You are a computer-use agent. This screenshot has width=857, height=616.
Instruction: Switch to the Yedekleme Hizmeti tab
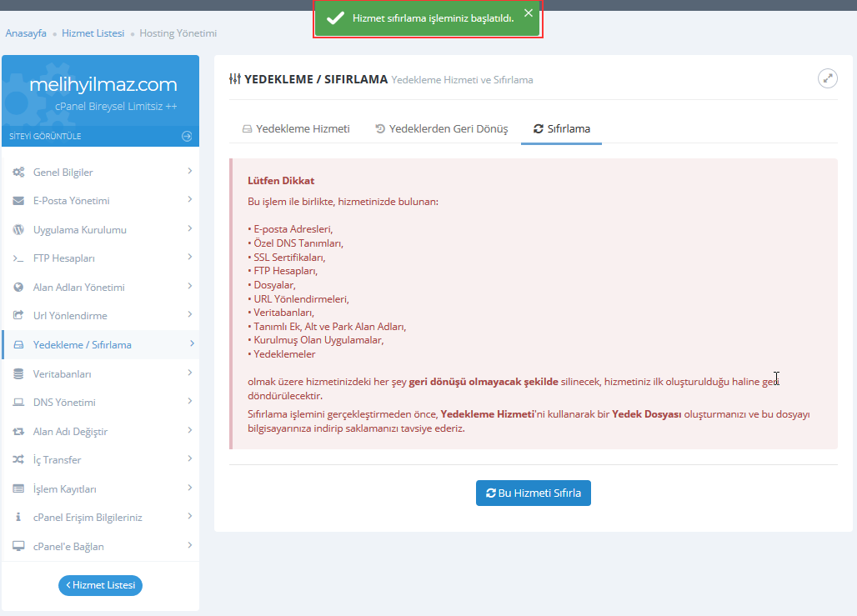tap(295, 129)
